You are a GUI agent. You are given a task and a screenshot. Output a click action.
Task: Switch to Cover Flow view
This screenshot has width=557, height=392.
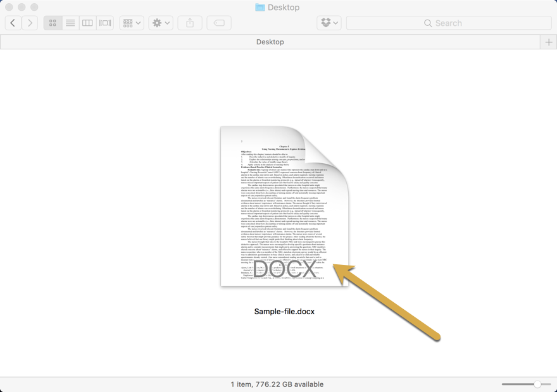coord(105,23)
